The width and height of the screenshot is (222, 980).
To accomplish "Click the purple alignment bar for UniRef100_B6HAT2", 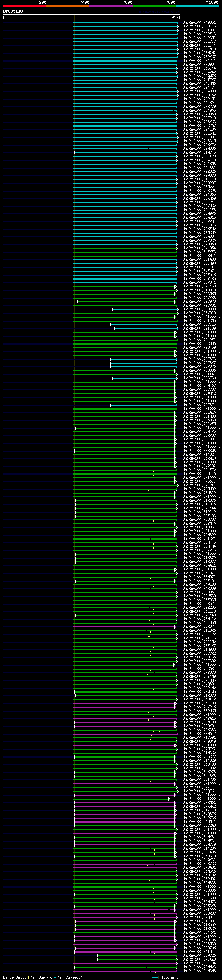I will 126,734.
